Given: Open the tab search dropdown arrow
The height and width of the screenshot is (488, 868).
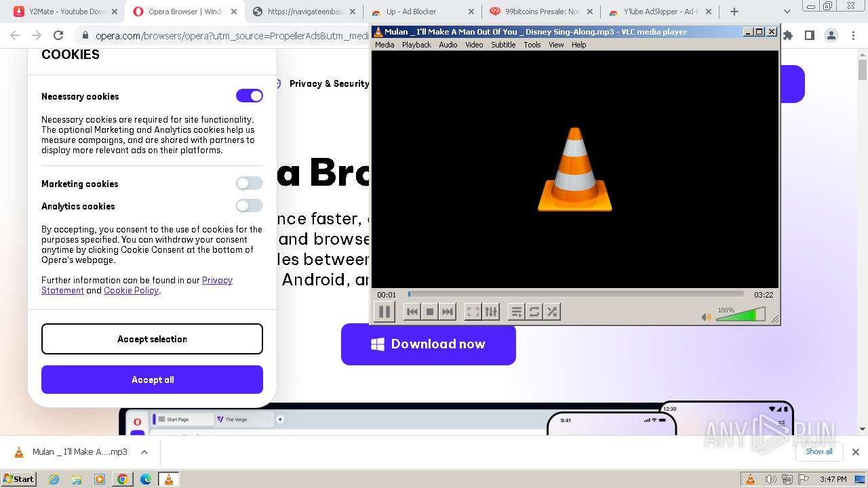Looking at the screenshot, I should [x=787, y=12].
